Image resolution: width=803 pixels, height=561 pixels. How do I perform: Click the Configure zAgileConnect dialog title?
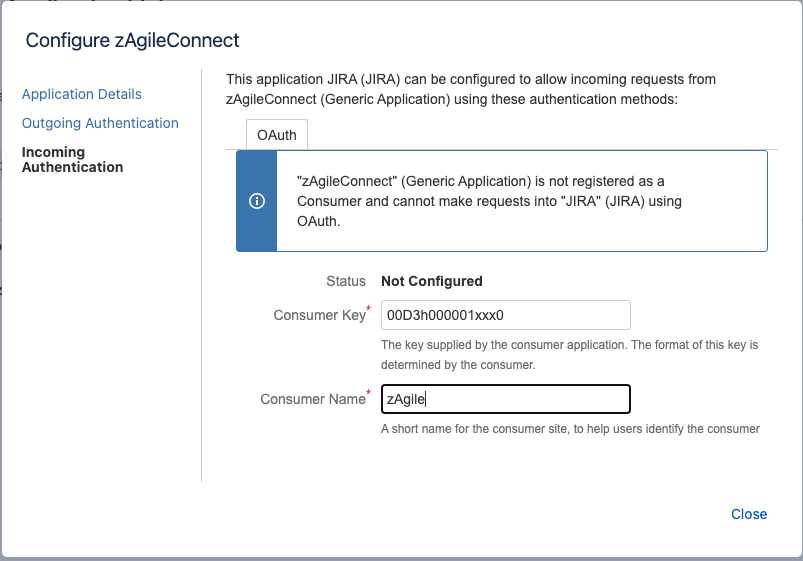pyautogui.click(x=132, y=41)
